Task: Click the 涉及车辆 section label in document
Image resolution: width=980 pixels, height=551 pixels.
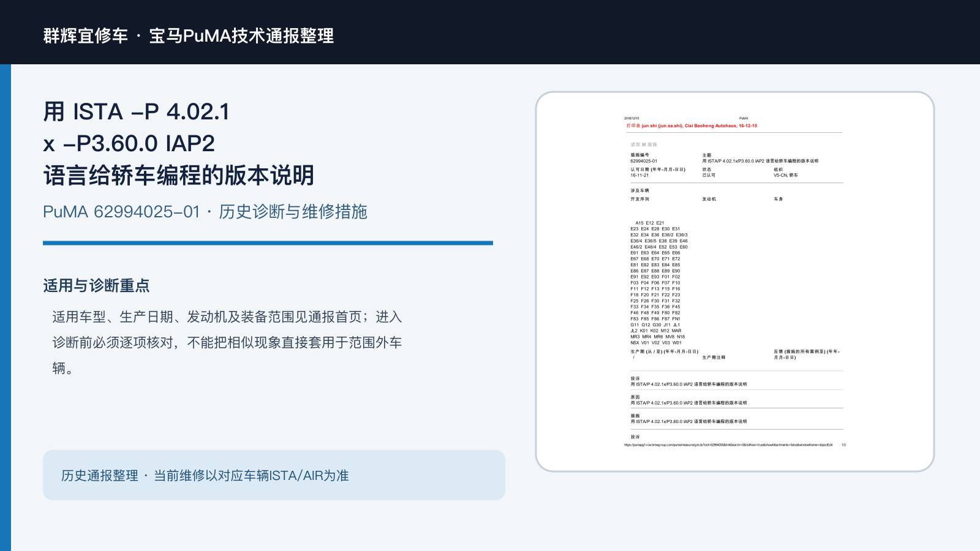Action: tap(639, 190)
